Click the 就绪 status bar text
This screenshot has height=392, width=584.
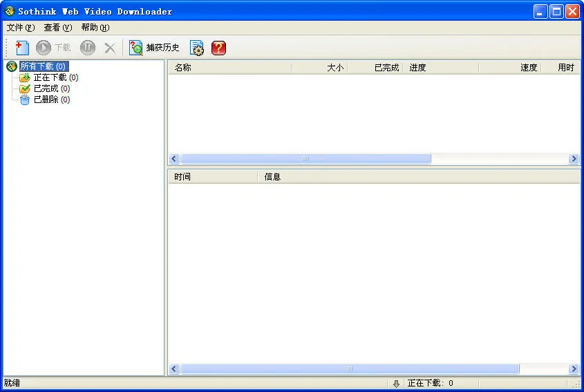(x=12, y=383)
